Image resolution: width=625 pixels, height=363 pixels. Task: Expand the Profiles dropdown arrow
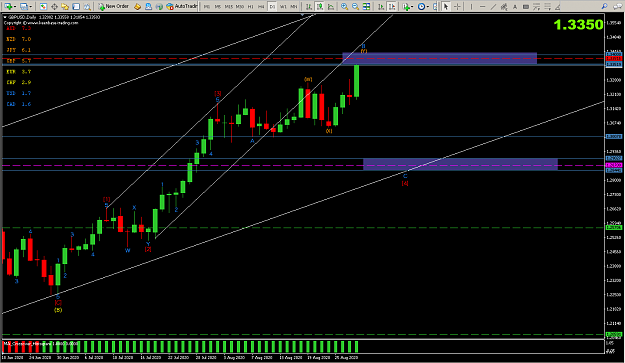point(31,6)
